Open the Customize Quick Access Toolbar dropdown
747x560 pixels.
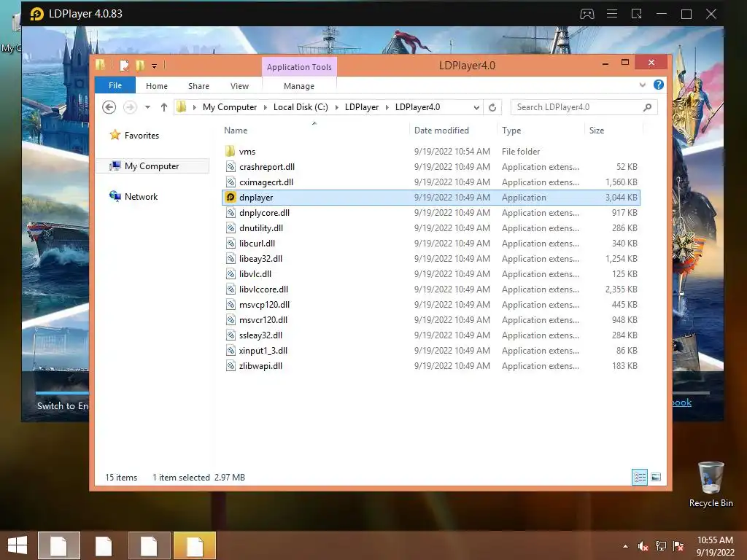[155, 66]
